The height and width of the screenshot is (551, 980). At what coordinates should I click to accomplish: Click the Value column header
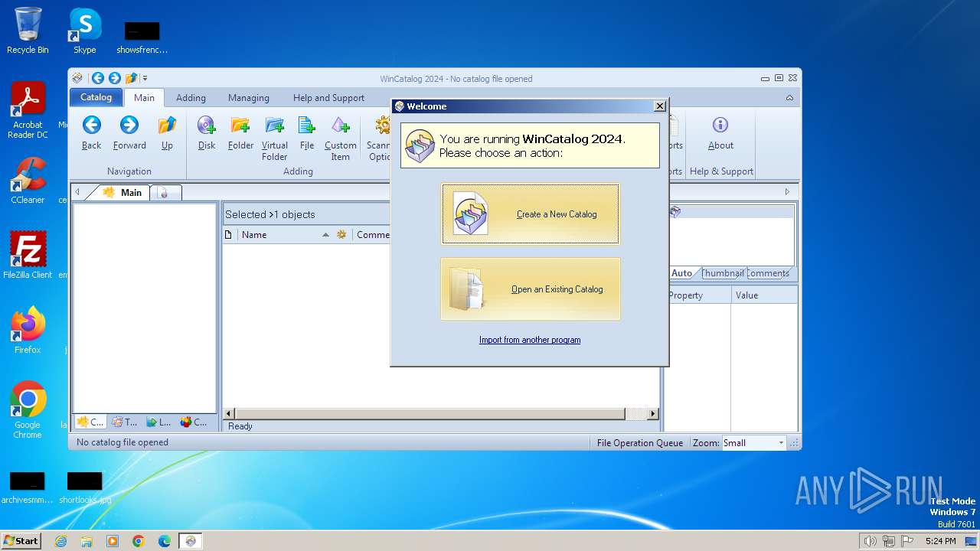[x=764, y=295]
